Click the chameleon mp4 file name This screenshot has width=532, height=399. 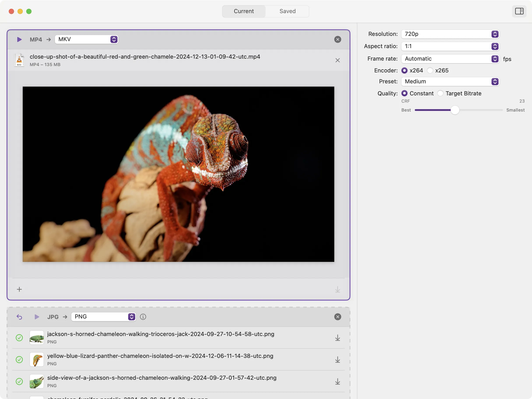pos(145,56)
